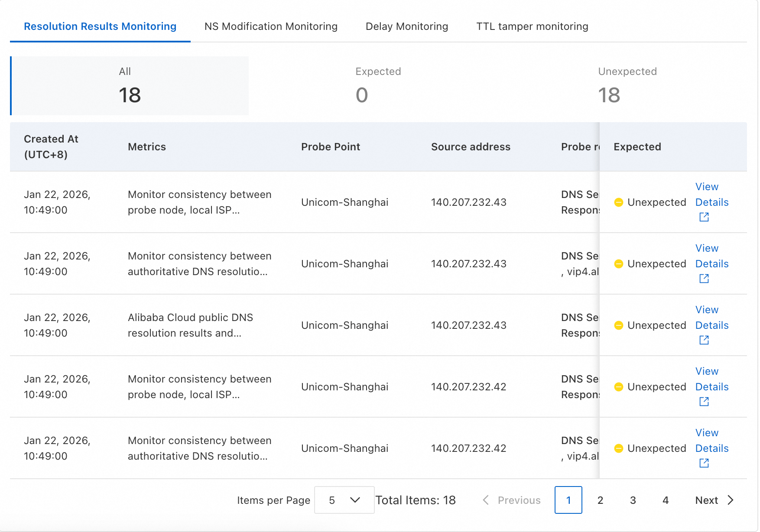Select Resolution Results Monitoring tab
The height and width of the screenshot is (532, 760).
click(100, 26)
